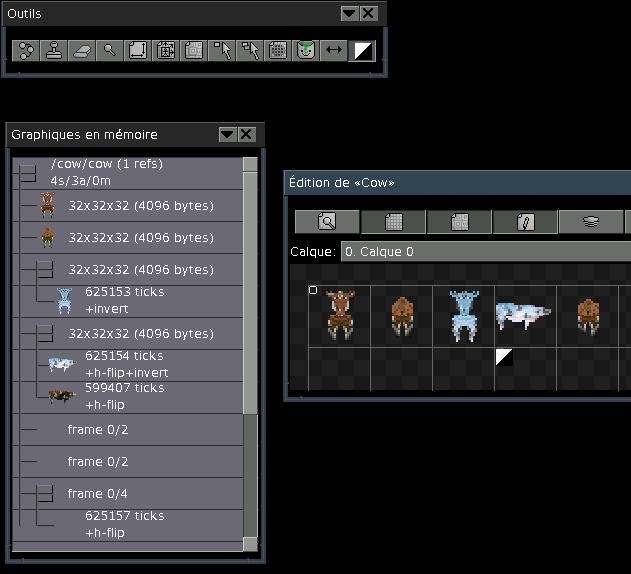
Task: Select the blue inverted front cow sprite
Action: [x=464, y=316]
